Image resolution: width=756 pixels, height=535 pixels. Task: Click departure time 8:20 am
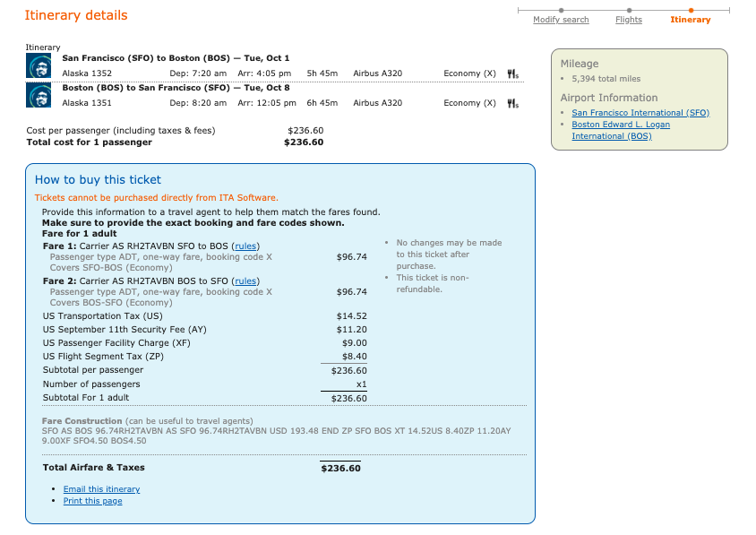tap(198, 103)
